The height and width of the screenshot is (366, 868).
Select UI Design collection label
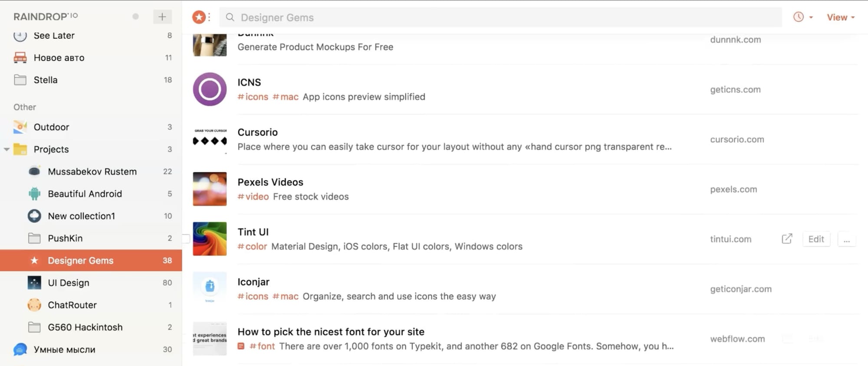point(69,283)
